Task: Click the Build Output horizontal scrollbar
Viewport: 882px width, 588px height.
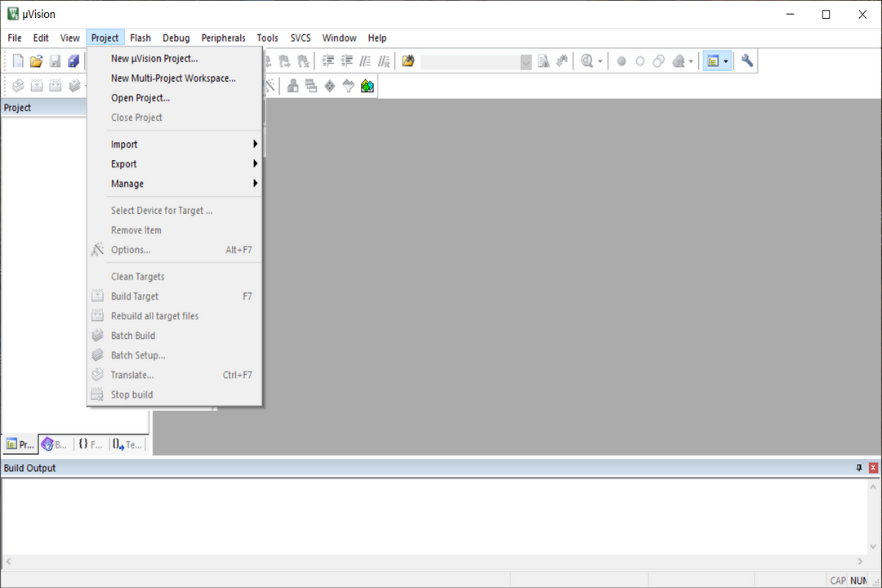Action: (x=433, y=562)
